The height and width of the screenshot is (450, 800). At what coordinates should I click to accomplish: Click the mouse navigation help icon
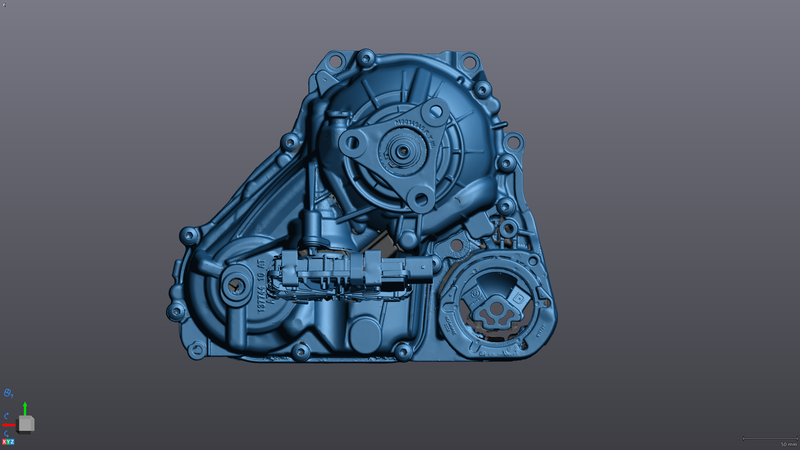point(8,395)
